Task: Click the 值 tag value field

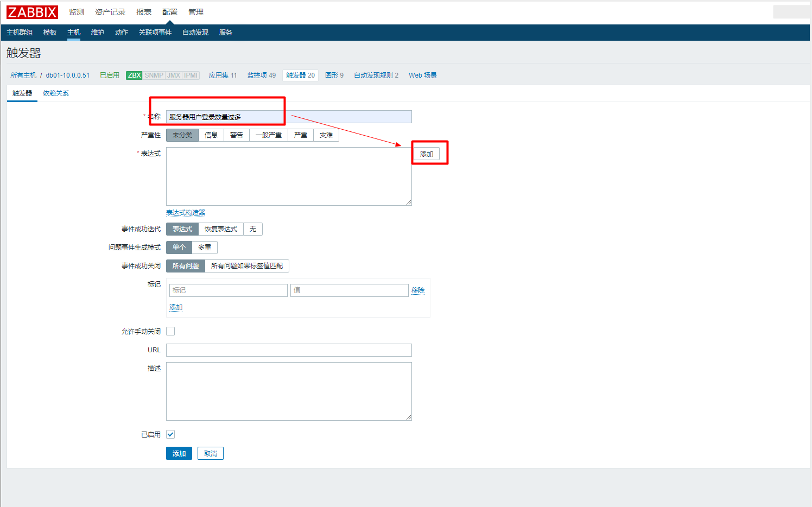Action: click(x=350, y=290)
